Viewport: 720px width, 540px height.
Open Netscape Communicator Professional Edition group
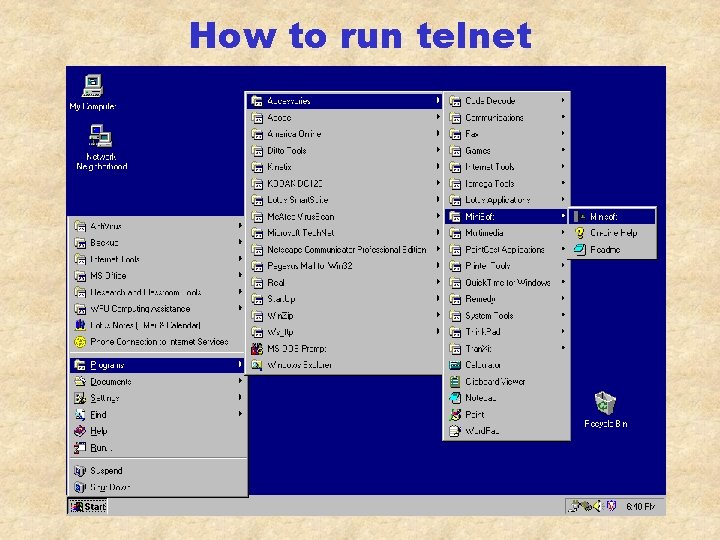click(344, 249)
